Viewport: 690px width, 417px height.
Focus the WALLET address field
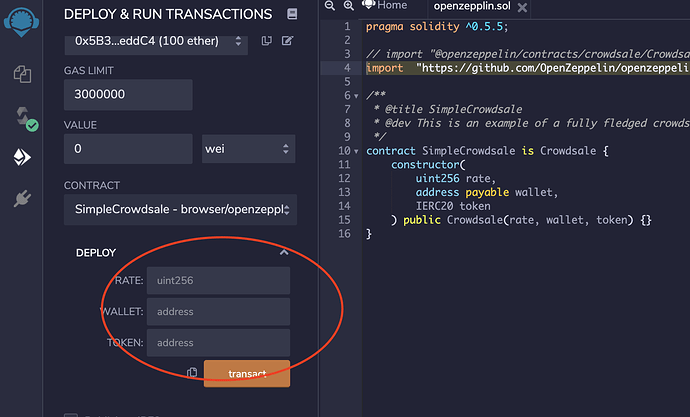(218, 311)
